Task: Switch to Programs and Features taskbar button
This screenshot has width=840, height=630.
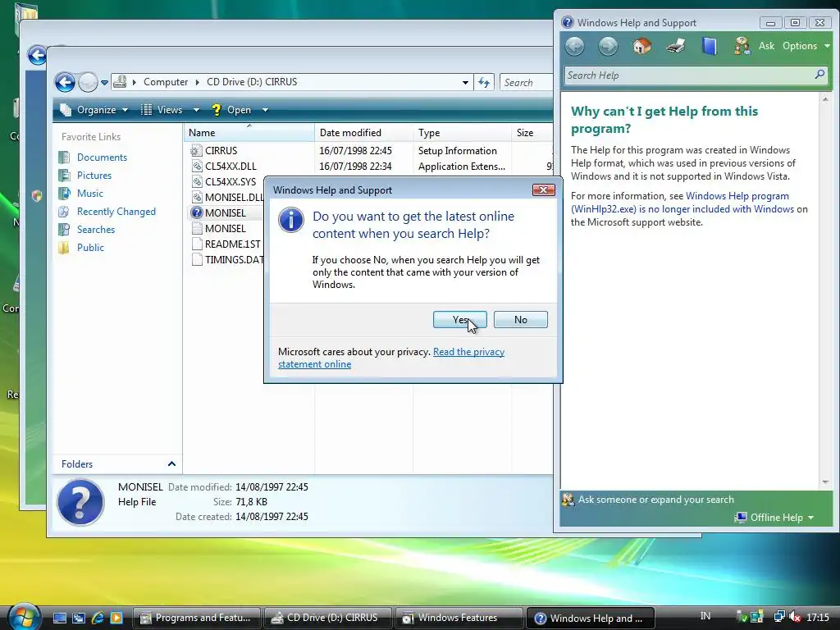Action: point(196,619)
